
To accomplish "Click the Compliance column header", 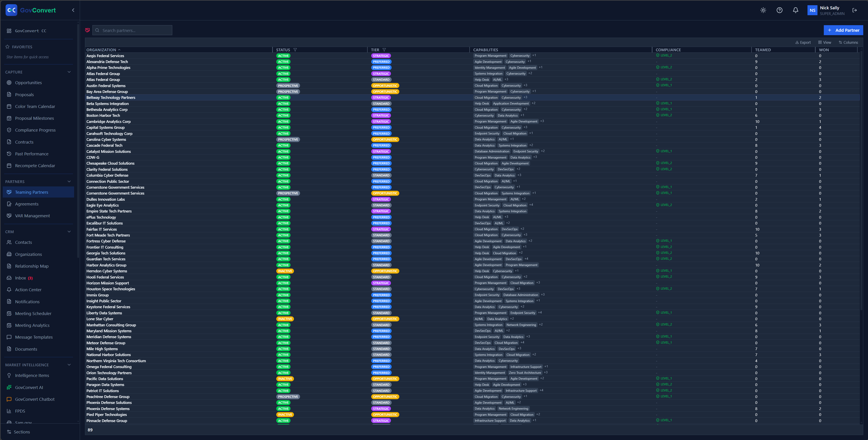I will click(x=668, y=50).
